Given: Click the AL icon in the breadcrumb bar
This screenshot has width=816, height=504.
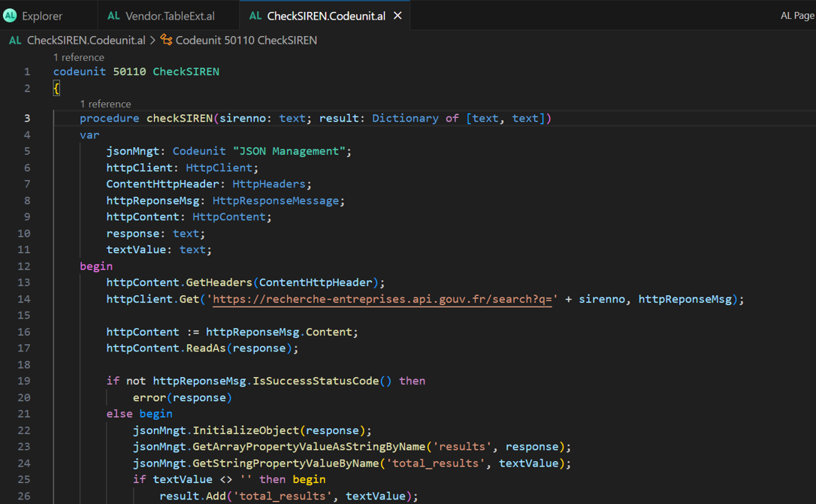Looking at the screenshot, I should pos(15,41).
